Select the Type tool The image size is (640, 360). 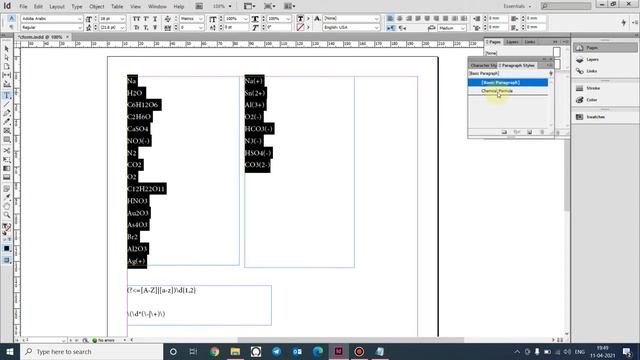[7, 95]
